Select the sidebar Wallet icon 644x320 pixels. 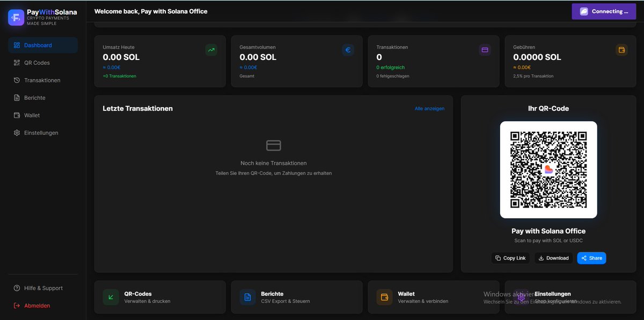(x=17, y=115)
